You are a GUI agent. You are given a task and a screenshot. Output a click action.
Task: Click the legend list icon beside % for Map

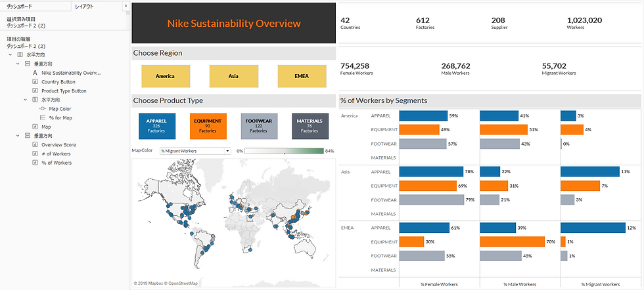click(42, 117)
